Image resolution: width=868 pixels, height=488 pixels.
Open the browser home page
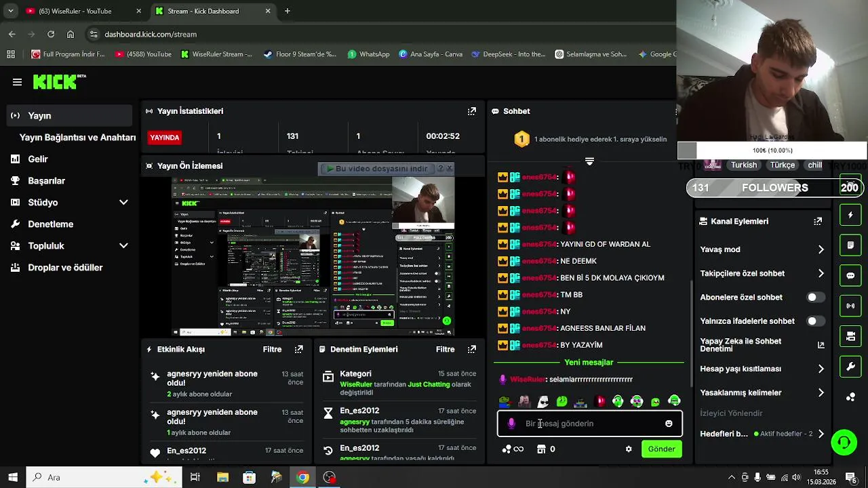[x=71, y=34]
